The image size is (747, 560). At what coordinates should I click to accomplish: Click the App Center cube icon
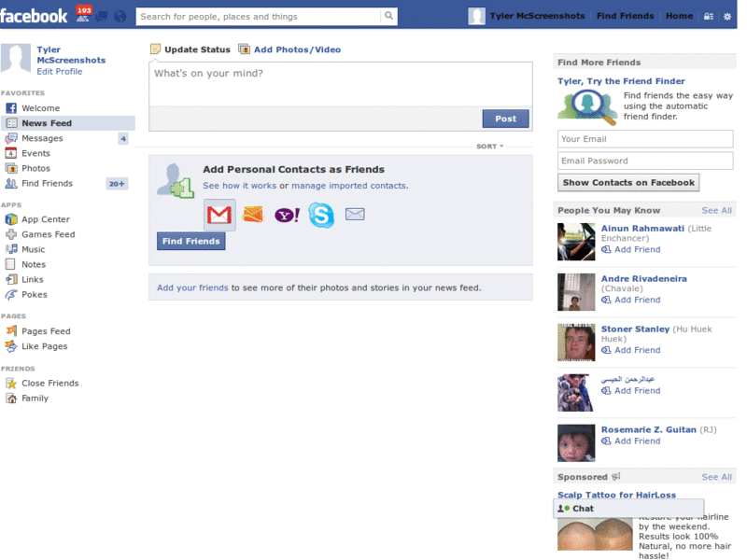[x=11, y=219]
